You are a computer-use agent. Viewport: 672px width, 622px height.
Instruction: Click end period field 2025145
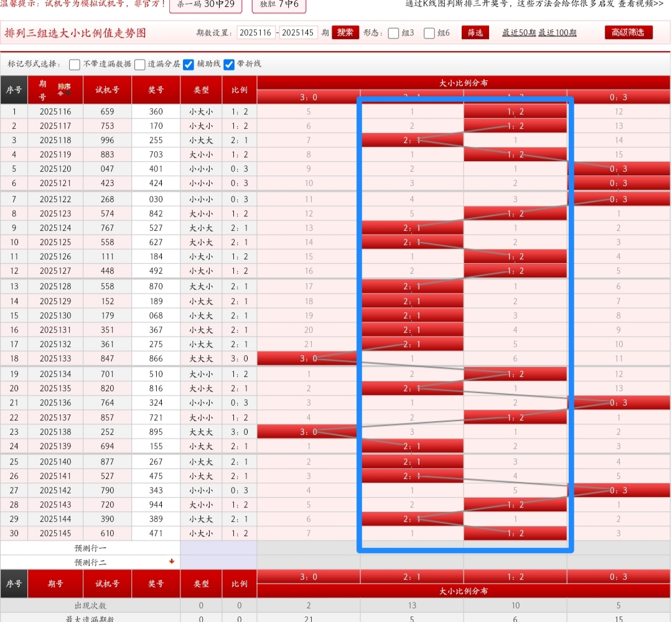(x=298, y=33)
